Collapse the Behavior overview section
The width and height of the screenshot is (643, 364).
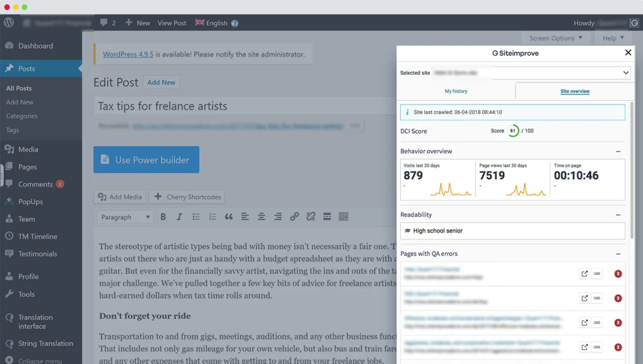tap(618, 152)
